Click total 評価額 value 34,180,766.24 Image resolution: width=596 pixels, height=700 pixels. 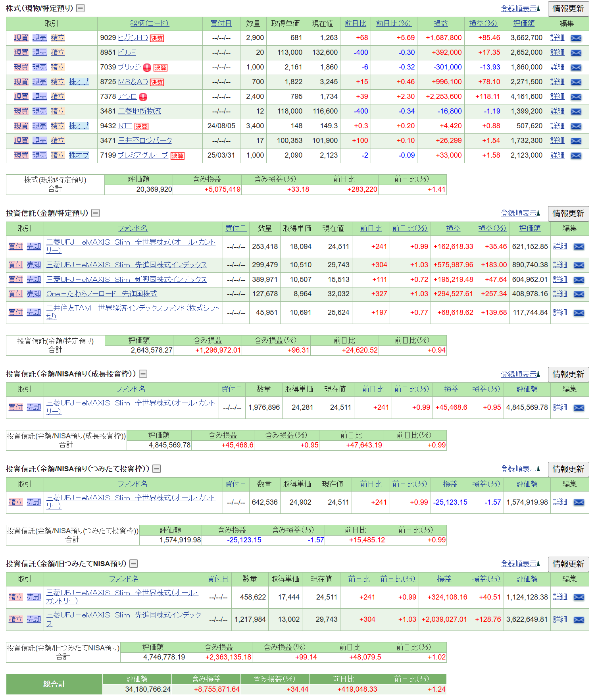(x=148, y=689)
